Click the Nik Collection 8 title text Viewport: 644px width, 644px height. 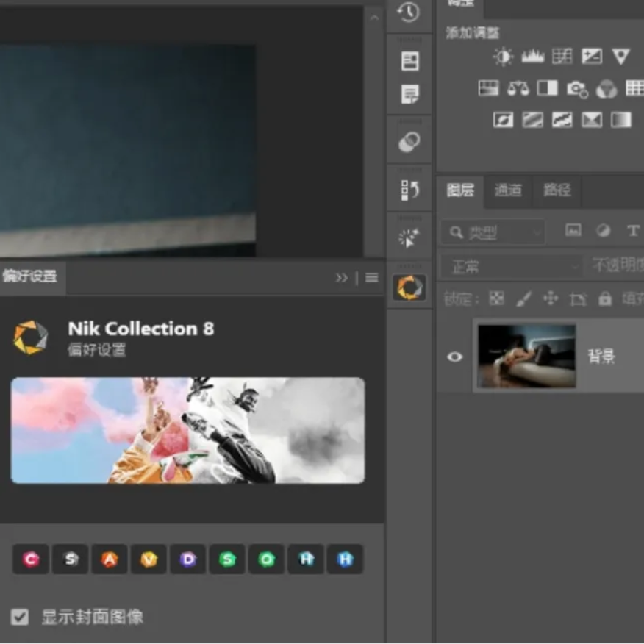[141, 329]
